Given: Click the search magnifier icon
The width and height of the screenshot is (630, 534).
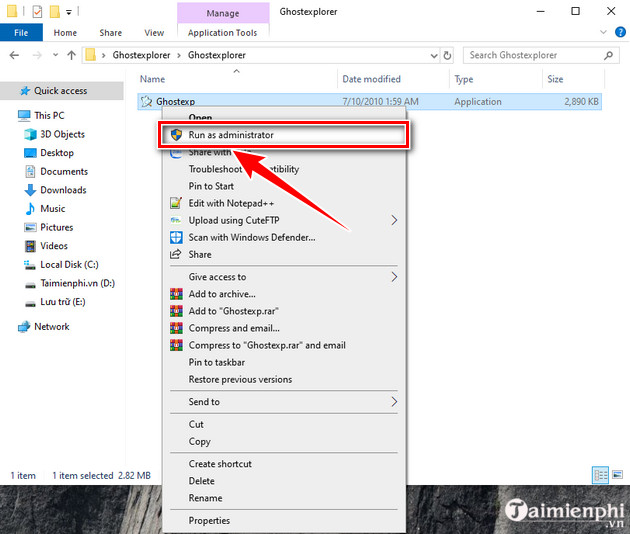Looking at the screenshot, I should pyautogui.click(x=609, y=55).
